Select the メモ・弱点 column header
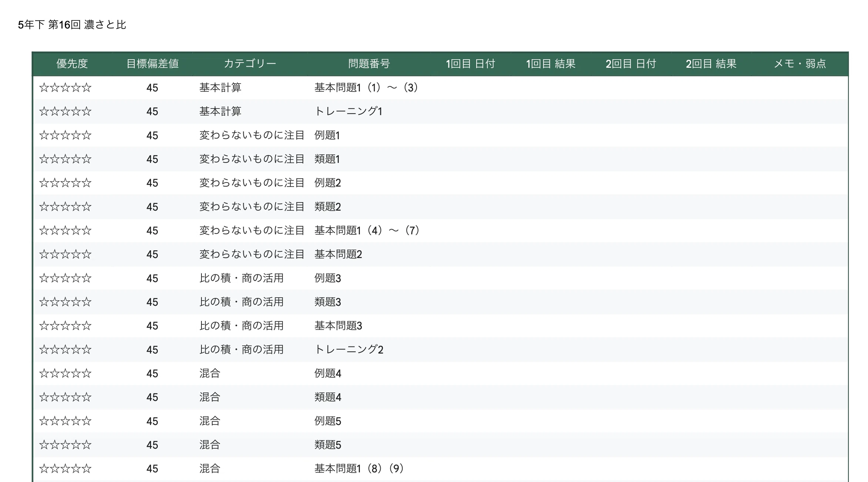 [800, 64]
